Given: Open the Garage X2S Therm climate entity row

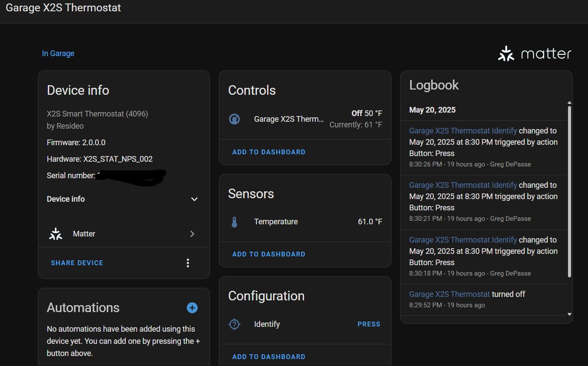Looking at the screenshot, I should 289,119.
